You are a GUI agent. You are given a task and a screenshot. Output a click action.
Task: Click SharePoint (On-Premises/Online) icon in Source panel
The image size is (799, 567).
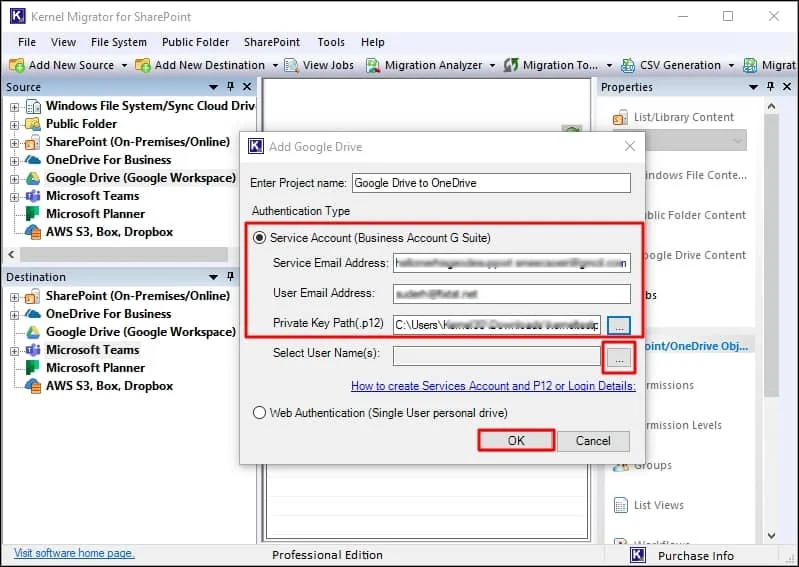32,142
